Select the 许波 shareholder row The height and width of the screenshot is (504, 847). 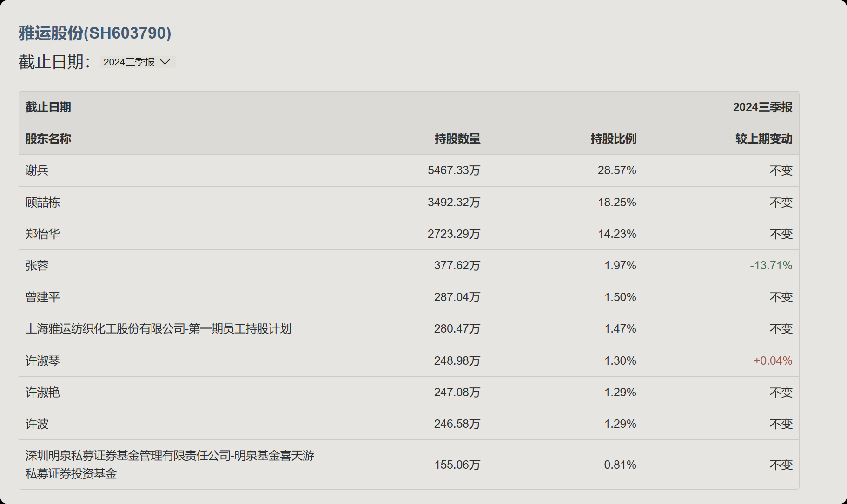tap(37, 424)
